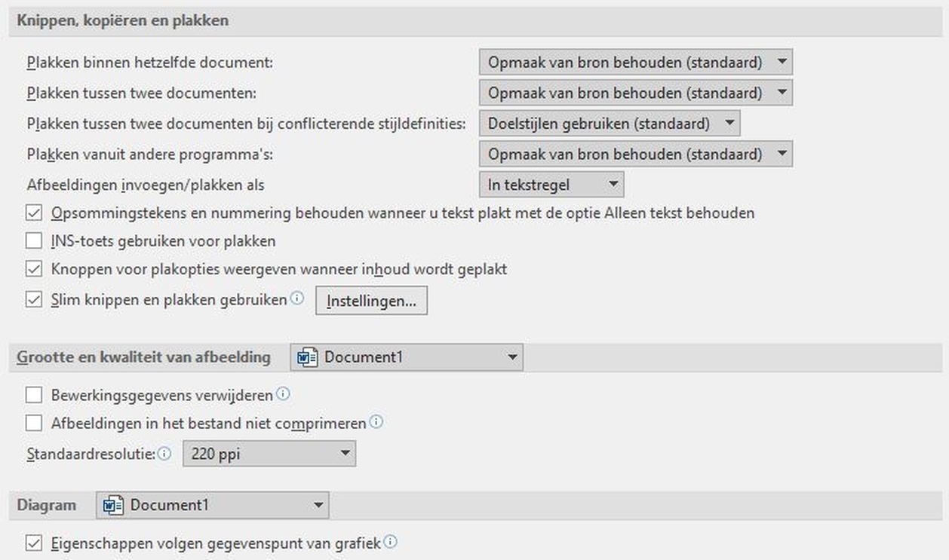Image resolution: width=949 pixels, height=560 pixels.
Task: Open the Instellingen... button
Action: [x=371, y=301]
